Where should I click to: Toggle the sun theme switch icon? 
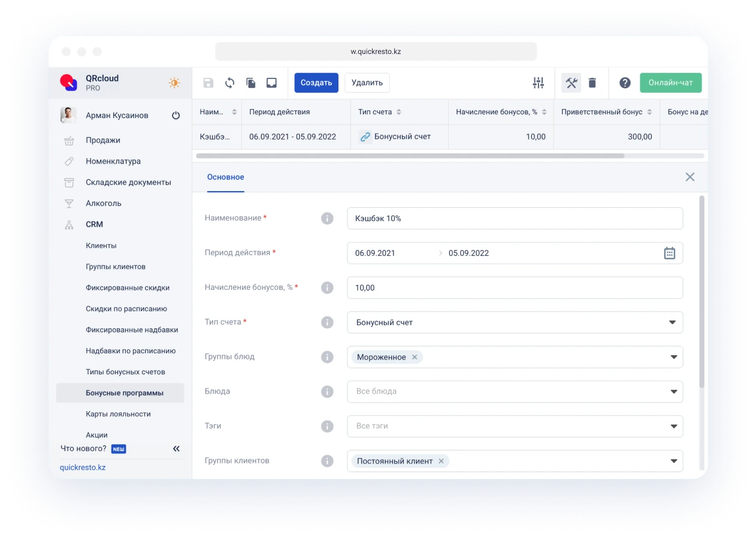tap(174, 83)
